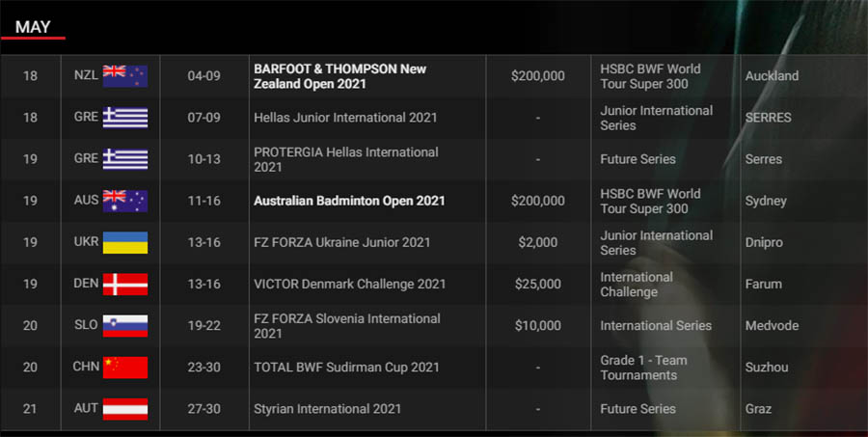The height and width of the screenshot is (437, 868).
Task: Open Hellas Junior International 2021 event
Action: [x=345, y=118]
